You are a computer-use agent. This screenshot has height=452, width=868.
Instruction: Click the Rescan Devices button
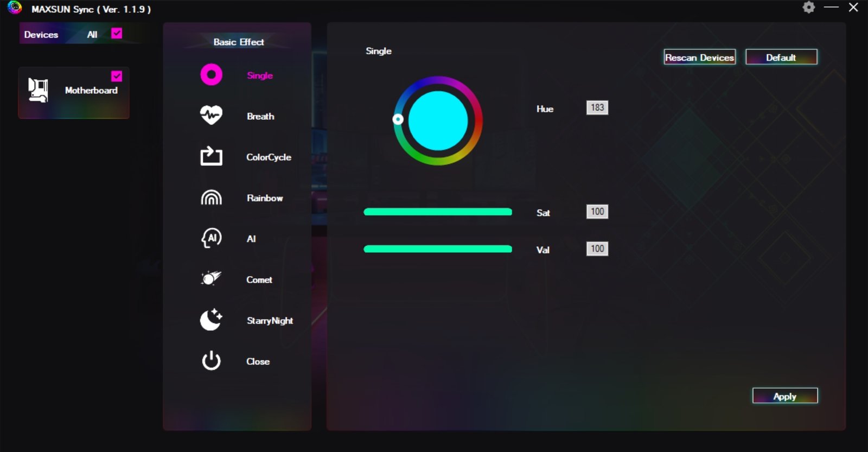tap(700, 57)
